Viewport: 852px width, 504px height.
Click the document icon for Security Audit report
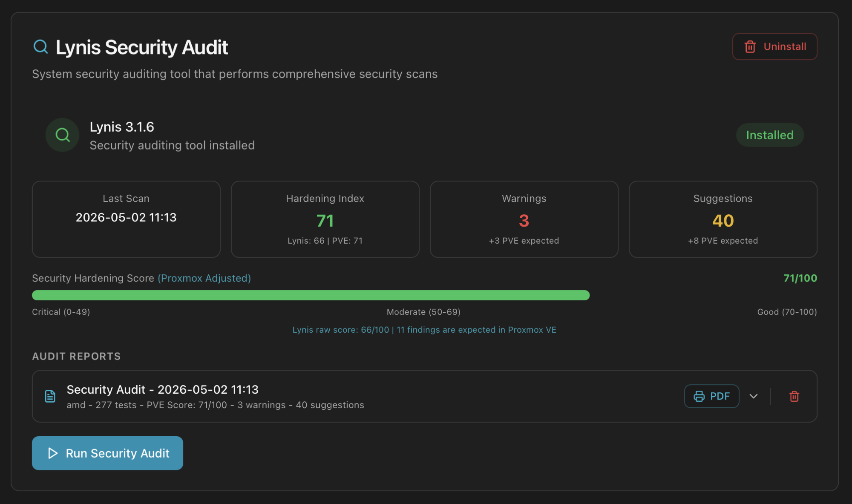click(x=50, y=396)
